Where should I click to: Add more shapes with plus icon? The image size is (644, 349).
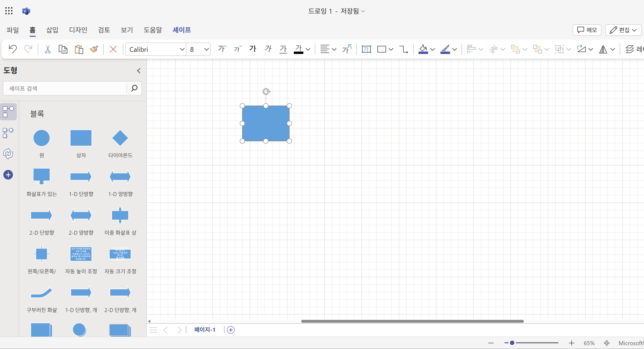tap(8, 175)
